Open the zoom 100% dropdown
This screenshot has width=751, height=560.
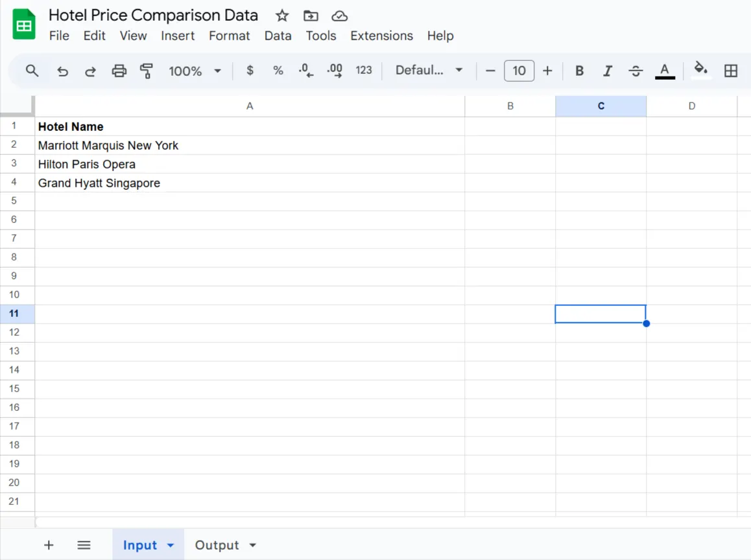pyautogui.click(x=195, y=71)
